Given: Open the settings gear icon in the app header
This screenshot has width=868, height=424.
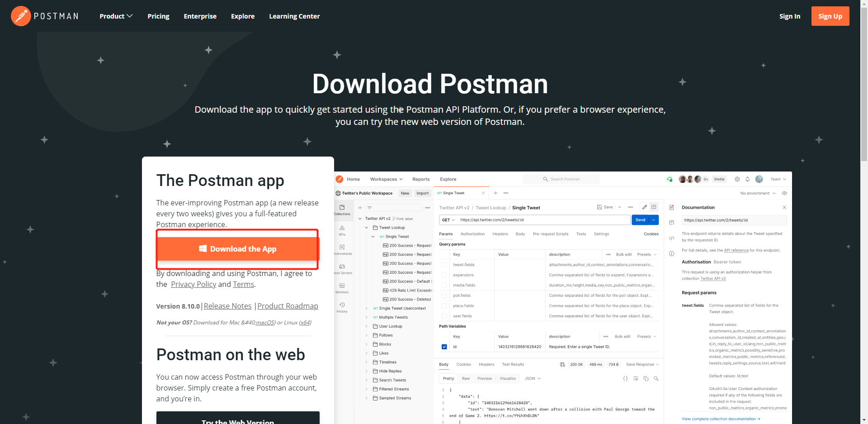Looking at the screenshot, I should point(737,179).
